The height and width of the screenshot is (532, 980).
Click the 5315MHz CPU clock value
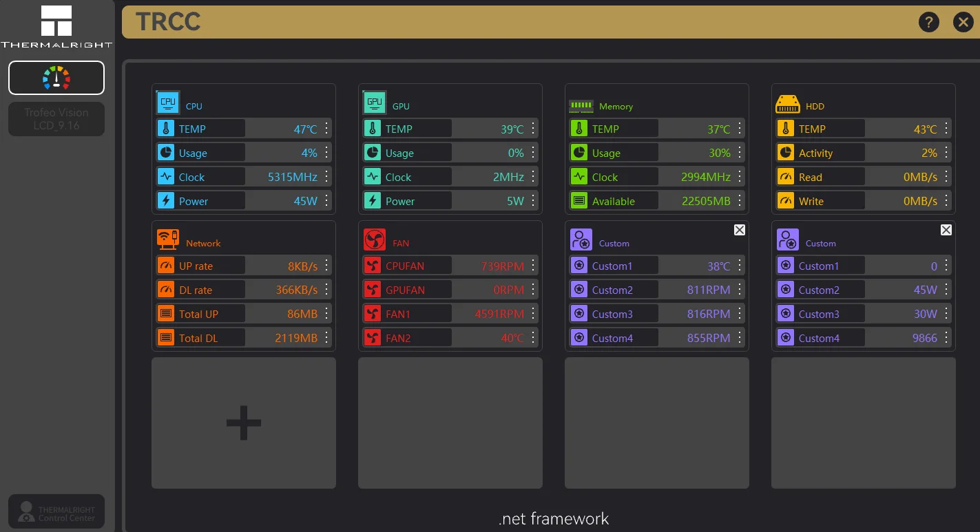coord(293,177)
